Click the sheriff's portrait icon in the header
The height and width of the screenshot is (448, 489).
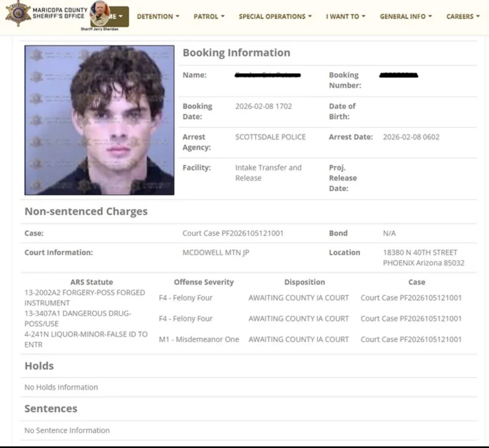tap(100, 14)
